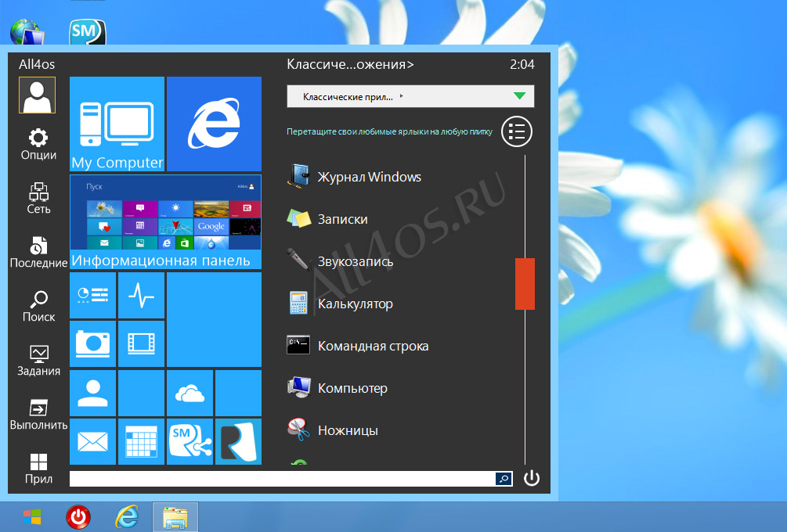Expand the Классические прил... dropdown

pos(410,96)
